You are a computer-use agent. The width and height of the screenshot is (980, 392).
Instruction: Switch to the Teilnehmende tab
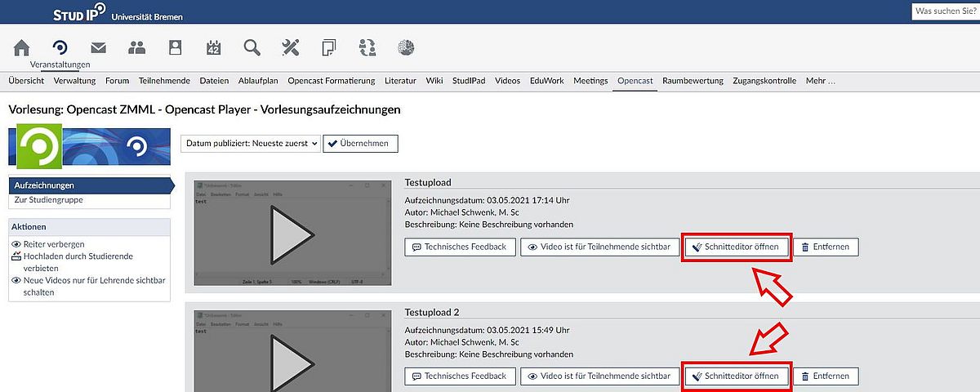point(164,81)
